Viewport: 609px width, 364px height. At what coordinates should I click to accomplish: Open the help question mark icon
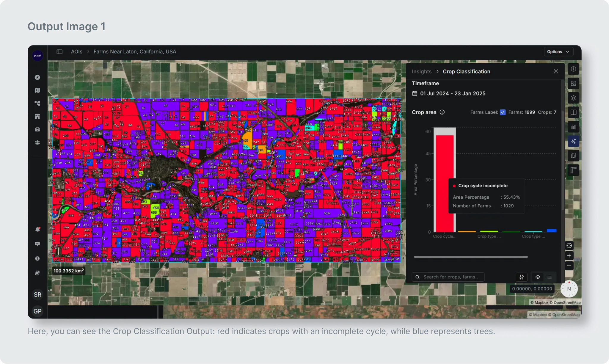click(37, 258)
